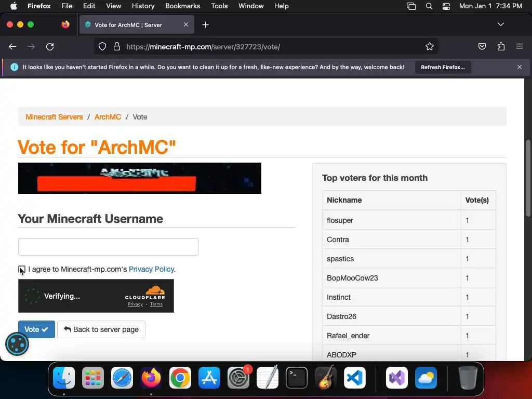Open Cloudflare Terms link
This screenshot has height=399, width=532.
[156, 304]
